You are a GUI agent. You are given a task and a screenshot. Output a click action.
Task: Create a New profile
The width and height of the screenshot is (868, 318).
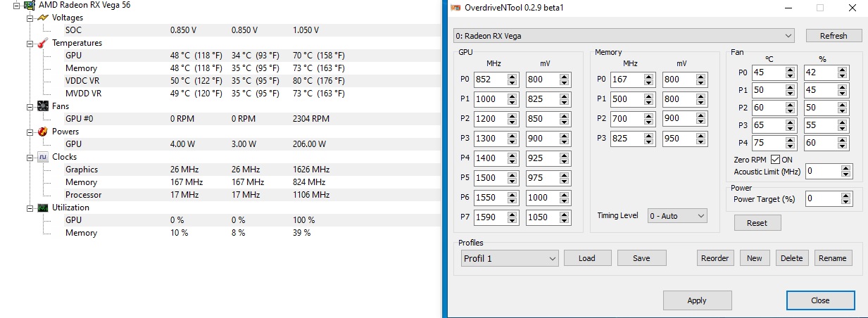(x=755, y=258)
